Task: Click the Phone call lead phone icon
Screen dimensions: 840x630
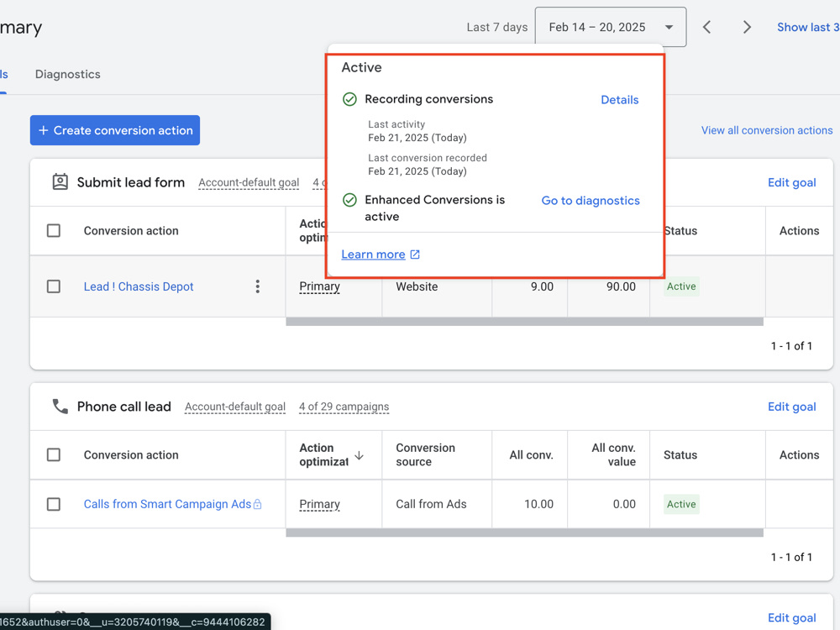Action: [x=60, y=407]
